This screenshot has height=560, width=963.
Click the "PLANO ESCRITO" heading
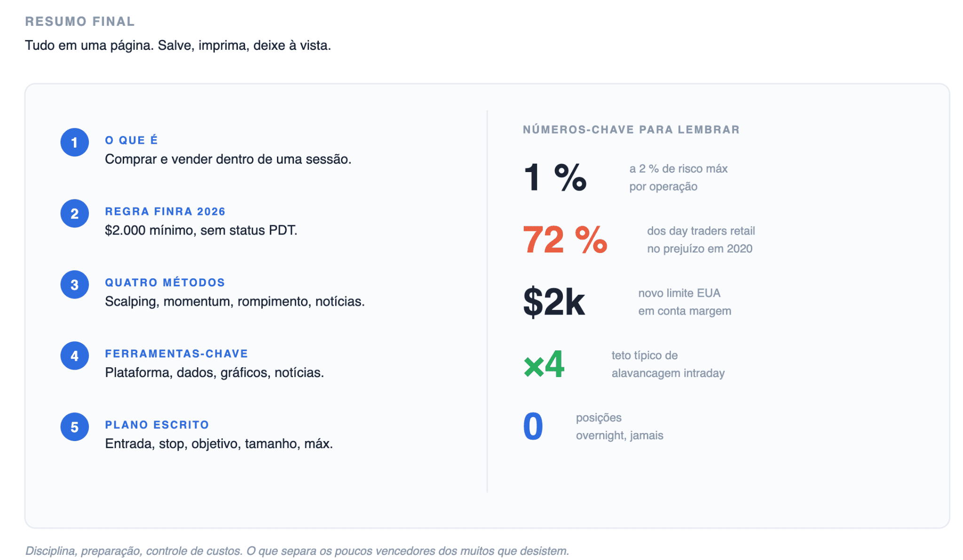[x=157, y=425]
